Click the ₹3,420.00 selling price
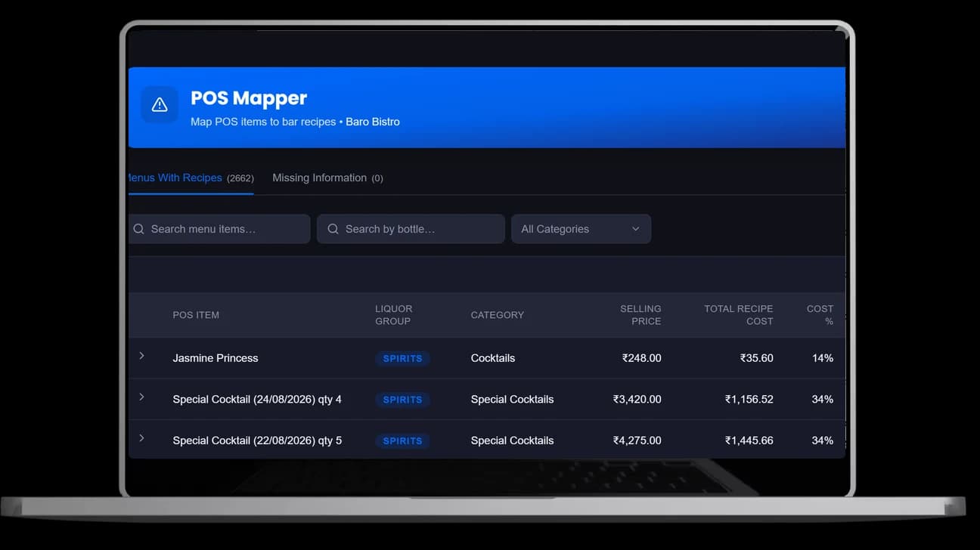The image size is (980, 550). (637, 399)
